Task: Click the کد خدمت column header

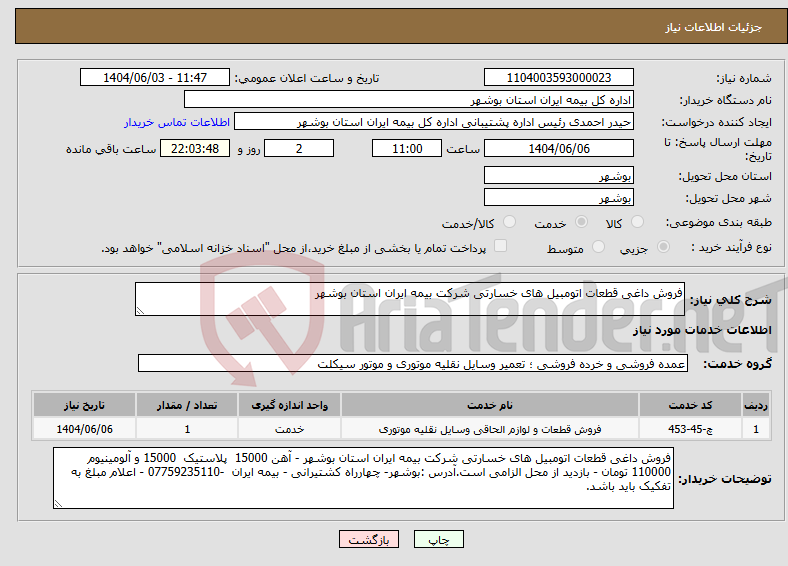Action: (691, 405)
